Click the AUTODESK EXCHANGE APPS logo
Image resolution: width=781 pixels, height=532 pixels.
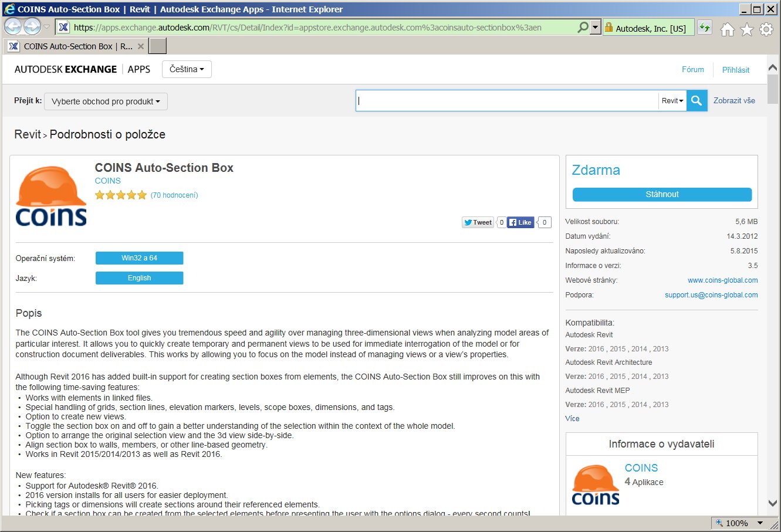tap(82, 69)
